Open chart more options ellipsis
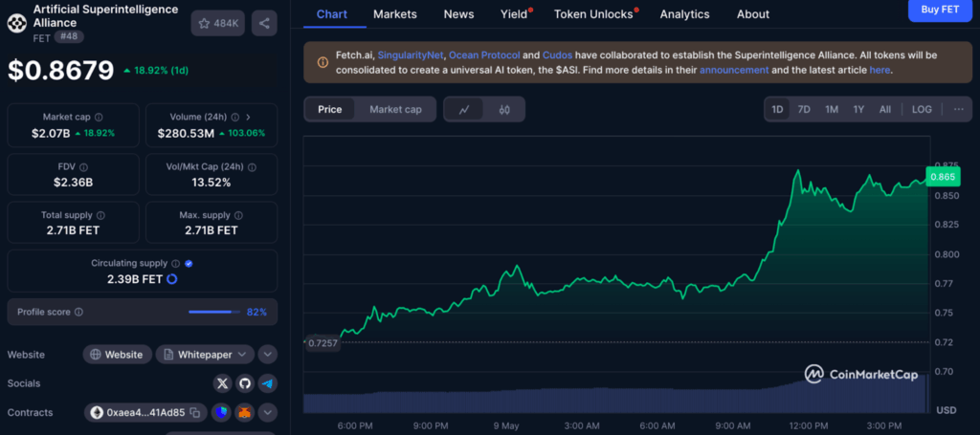Viewport: 980px width, 435px height. click(959, 109)
